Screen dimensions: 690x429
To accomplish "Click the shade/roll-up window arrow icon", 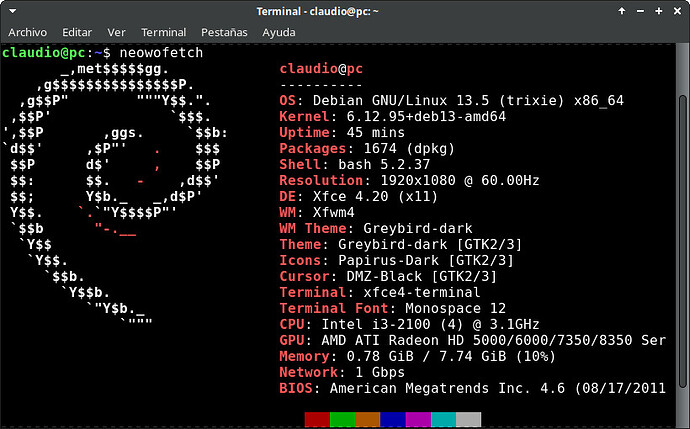I will point(622,11).
